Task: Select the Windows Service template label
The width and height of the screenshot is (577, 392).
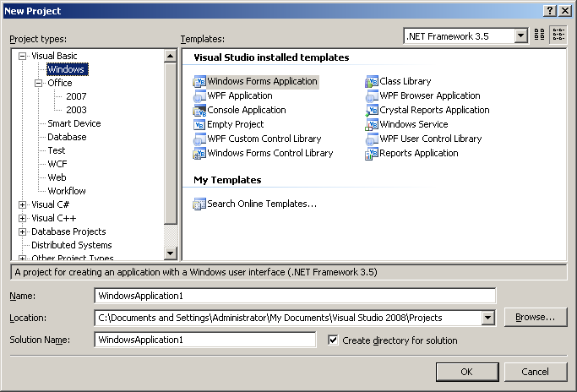Action: point(414,124)
